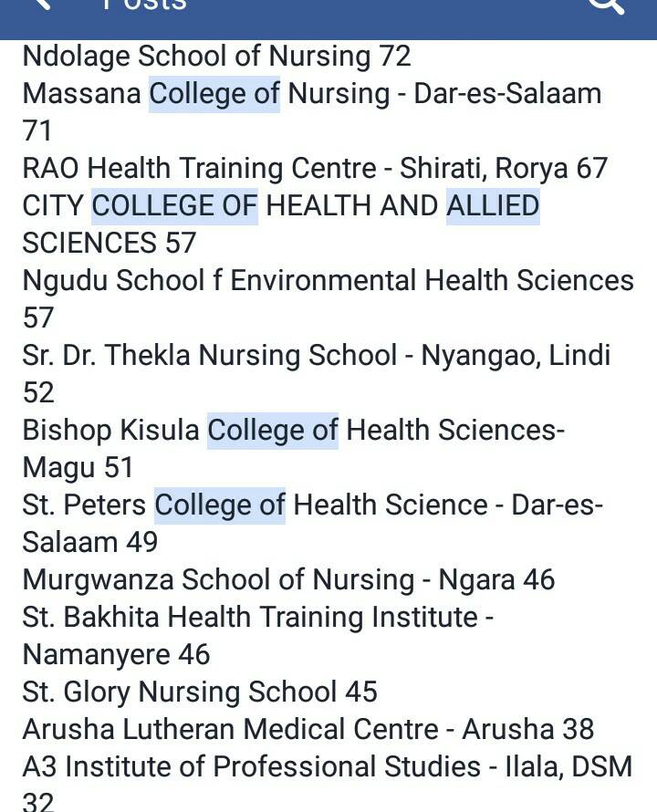Click the Murgwanza School of Nursing line
This screenshot has height=812, width=657.
pyautogui.click(x=288, y=580)
